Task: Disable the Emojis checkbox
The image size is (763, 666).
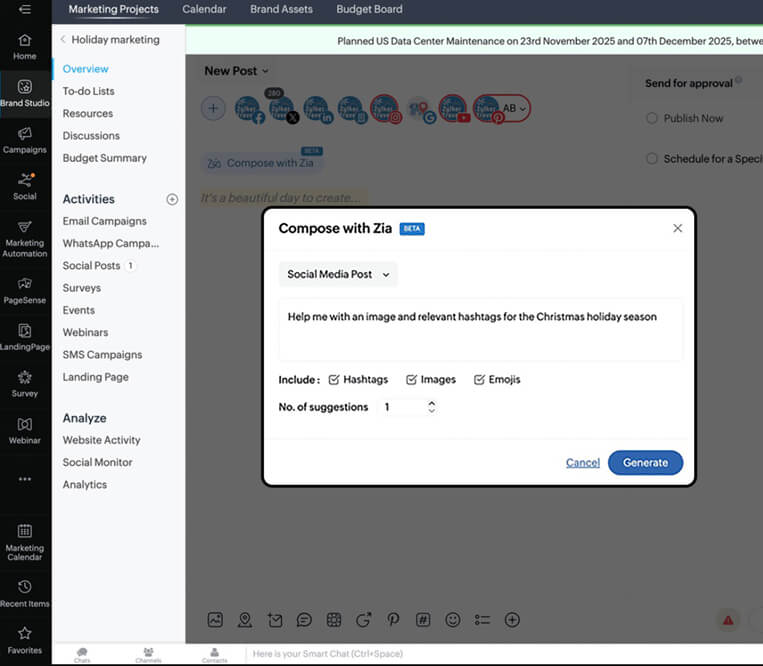Action: click(x=479, y=380)
